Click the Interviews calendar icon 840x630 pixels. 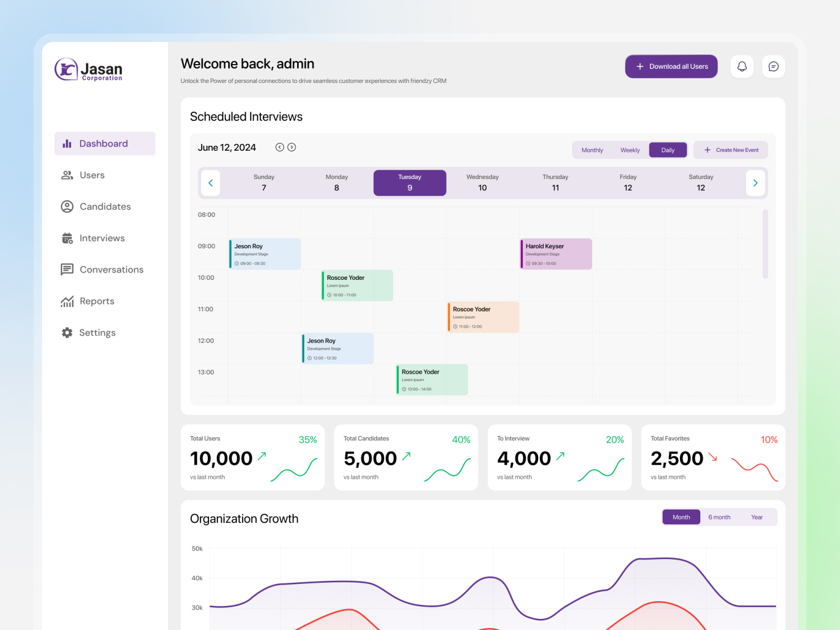point(67,238)
